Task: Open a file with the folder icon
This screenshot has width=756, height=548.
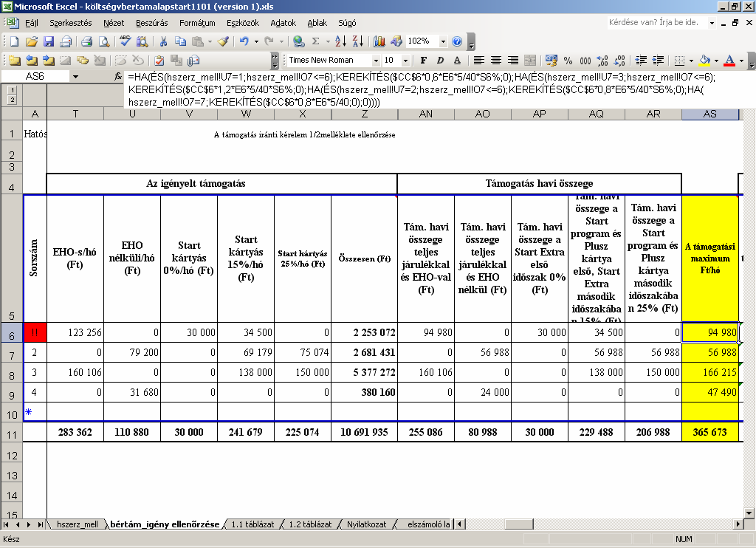Action: [x=31, y=41]
